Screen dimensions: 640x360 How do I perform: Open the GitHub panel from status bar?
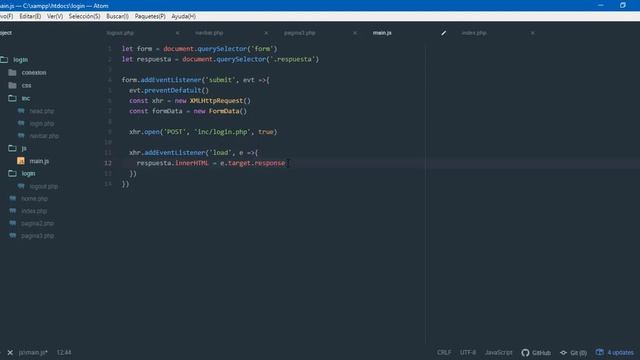coord(536,352)
